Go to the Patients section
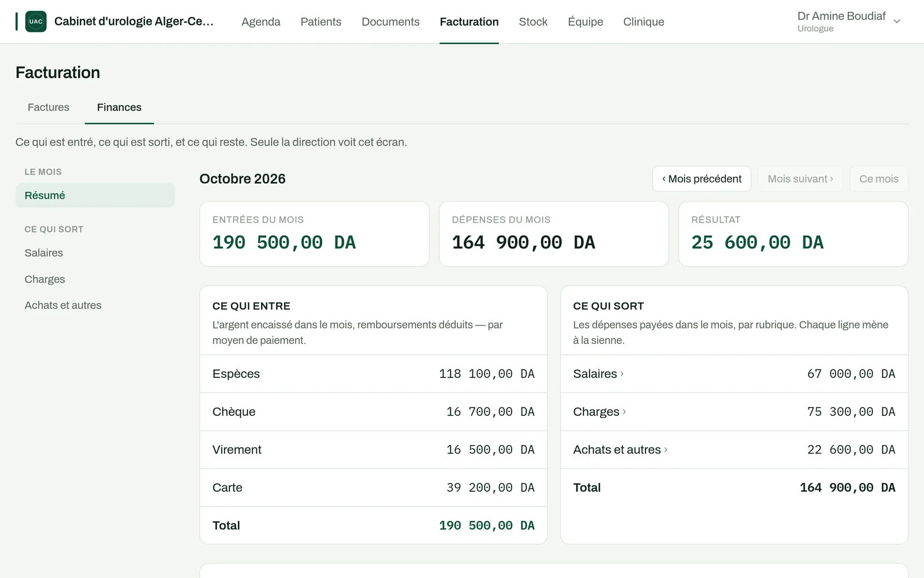The image size is (924, 578). (x=321, y=21)
